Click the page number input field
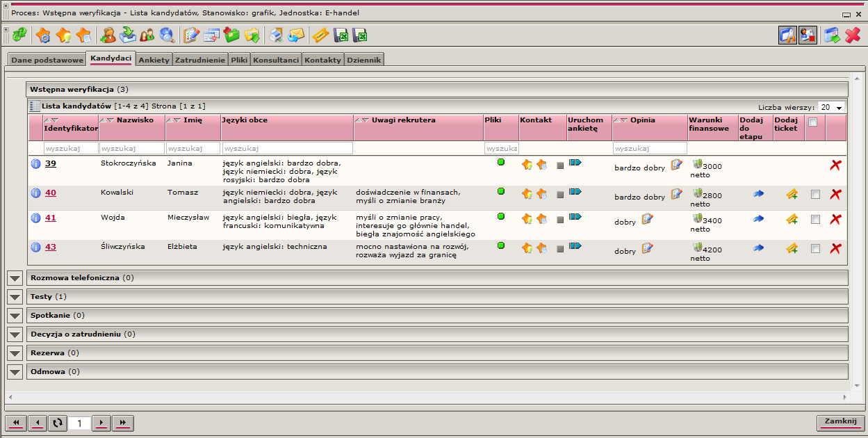The height and width of the screenshot is (438, 868). [79, 423]
